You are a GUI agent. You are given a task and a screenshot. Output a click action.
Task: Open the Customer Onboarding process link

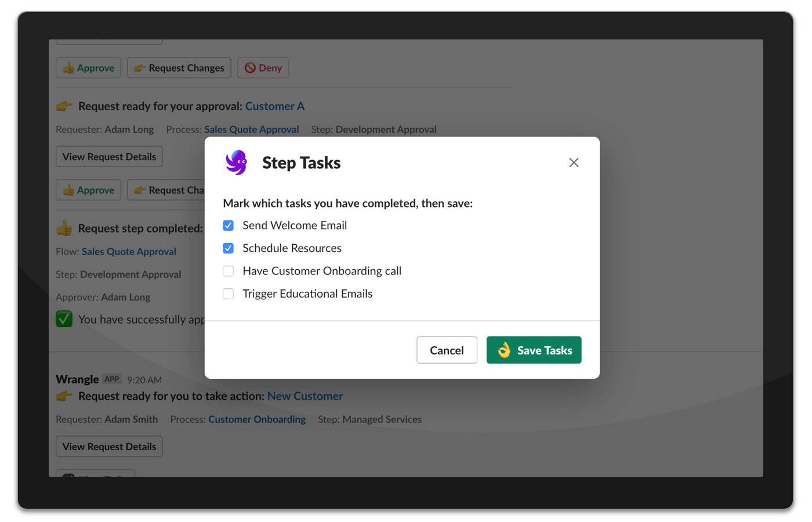tap(257, 419)
